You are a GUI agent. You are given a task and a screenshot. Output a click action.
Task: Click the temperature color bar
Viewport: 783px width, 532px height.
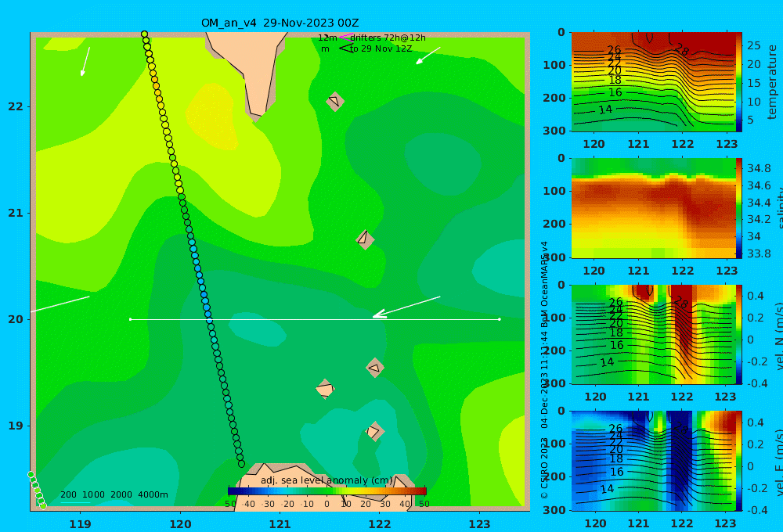(x=739, y=82)
